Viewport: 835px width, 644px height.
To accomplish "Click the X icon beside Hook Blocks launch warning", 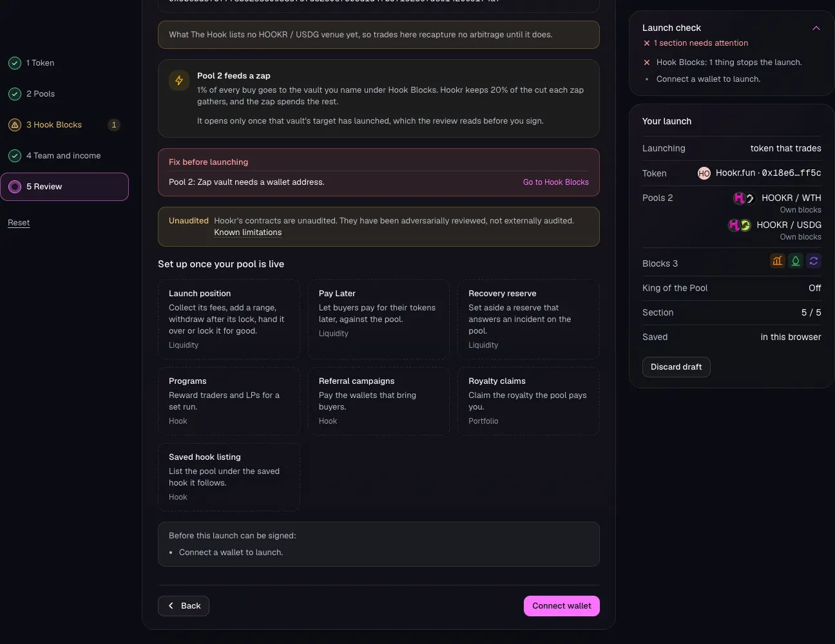I will (x=647, y=62).
